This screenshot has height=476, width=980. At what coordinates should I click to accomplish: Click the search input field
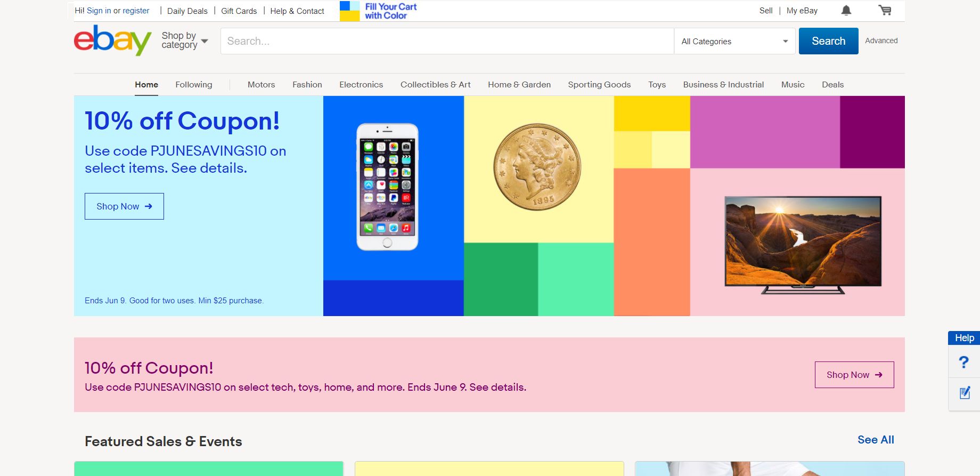(x=447, y=41)
